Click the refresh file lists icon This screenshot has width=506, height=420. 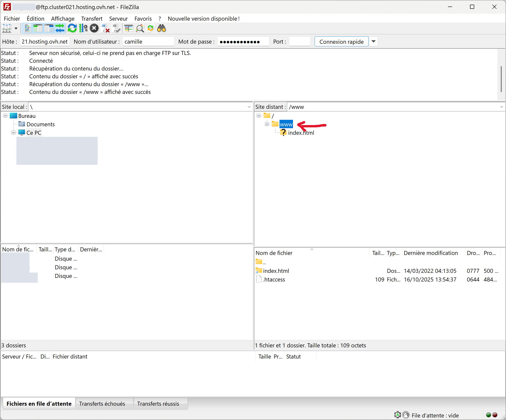pos(72,28)
